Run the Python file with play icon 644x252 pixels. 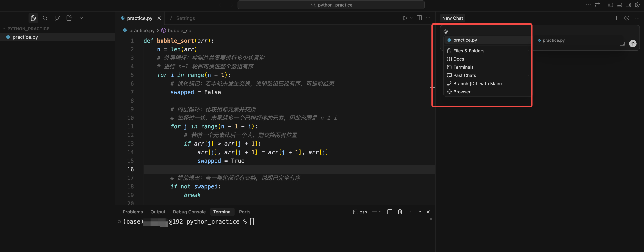pyautogui.click(x=405, y=18)
